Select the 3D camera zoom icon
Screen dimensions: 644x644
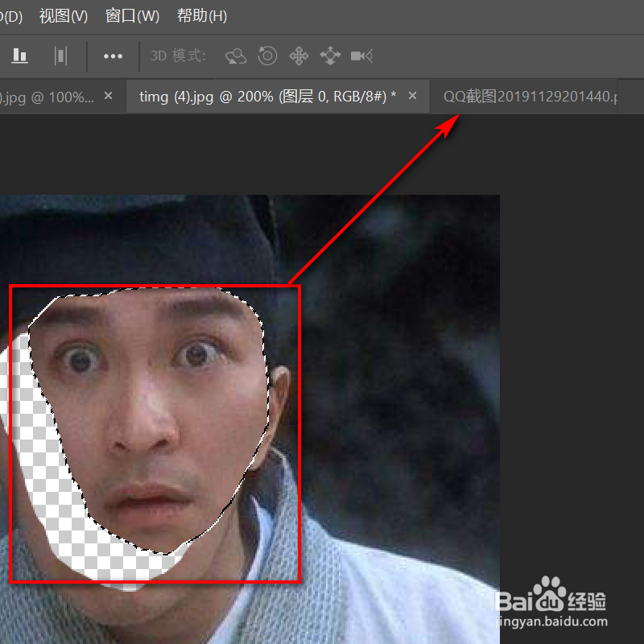(361, 56)
